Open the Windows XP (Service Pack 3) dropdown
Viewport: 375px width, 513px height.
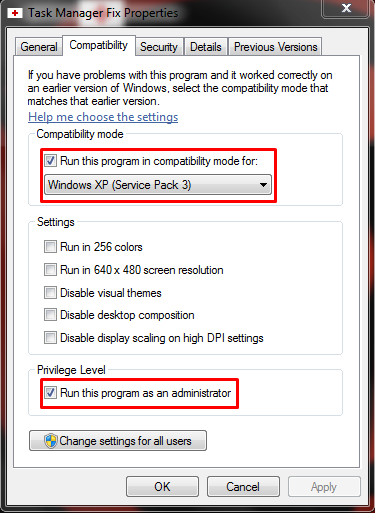[158, 185]
